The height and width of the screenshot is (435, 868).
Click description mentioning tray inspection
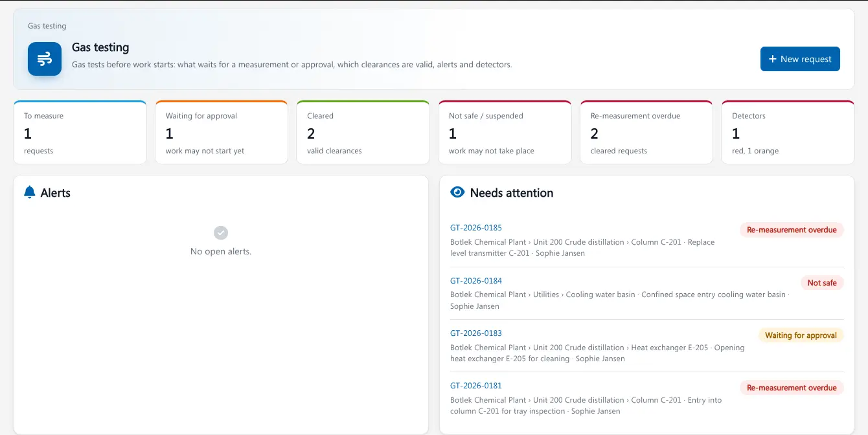coord(586,405)
